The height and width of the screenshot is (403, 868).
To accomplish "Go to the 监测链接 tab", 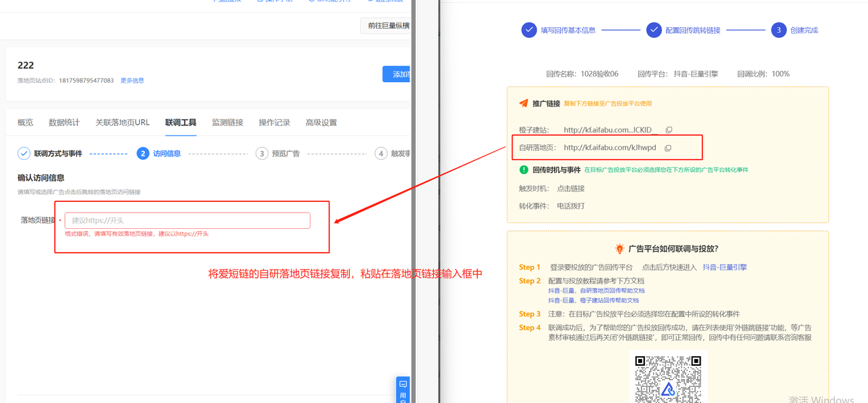I will click(227, 123).
